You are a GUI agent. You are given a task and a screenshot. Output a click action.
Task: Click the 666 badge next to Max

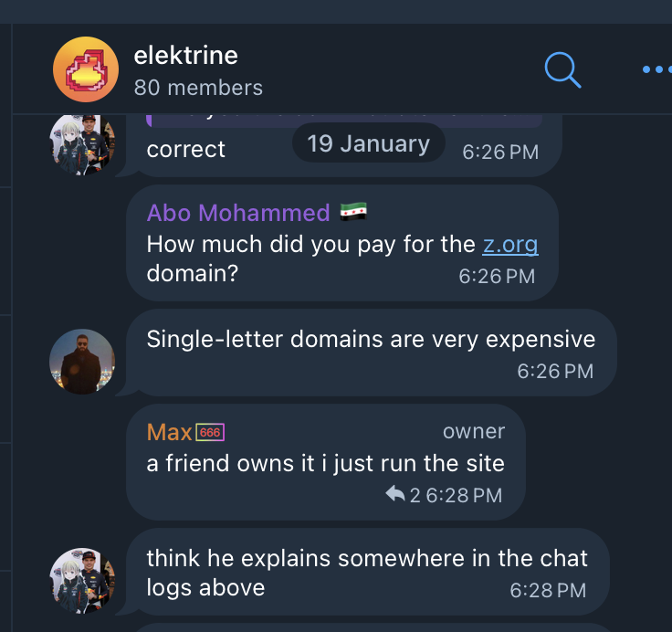click(210, 433)
